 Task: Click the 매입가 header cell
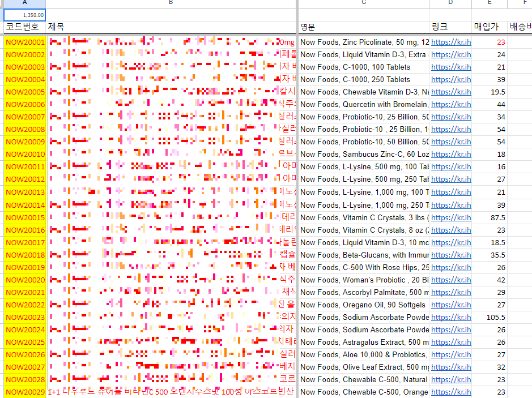click(x=490, y=27)
